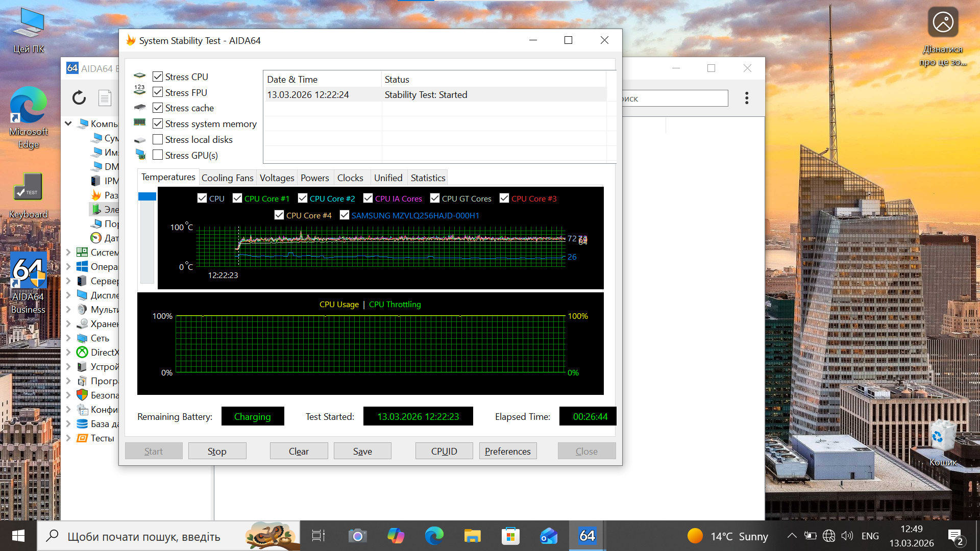Click the three-dot menu icon
980x551 pixels.
click(747, 98)
